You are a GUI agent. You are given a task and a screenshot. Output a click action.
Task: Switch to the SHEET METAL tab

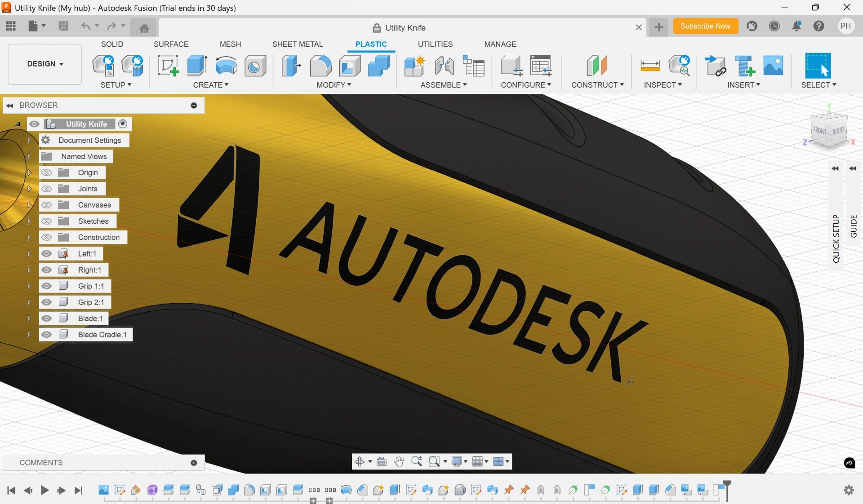point(298,44)
